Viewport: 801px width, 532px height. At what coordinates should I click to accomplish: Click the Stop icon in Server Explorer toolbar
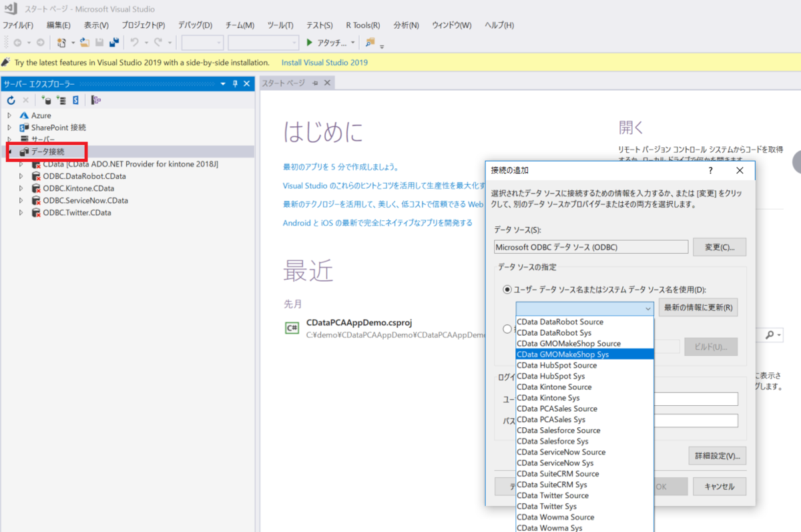click(25, 100)
